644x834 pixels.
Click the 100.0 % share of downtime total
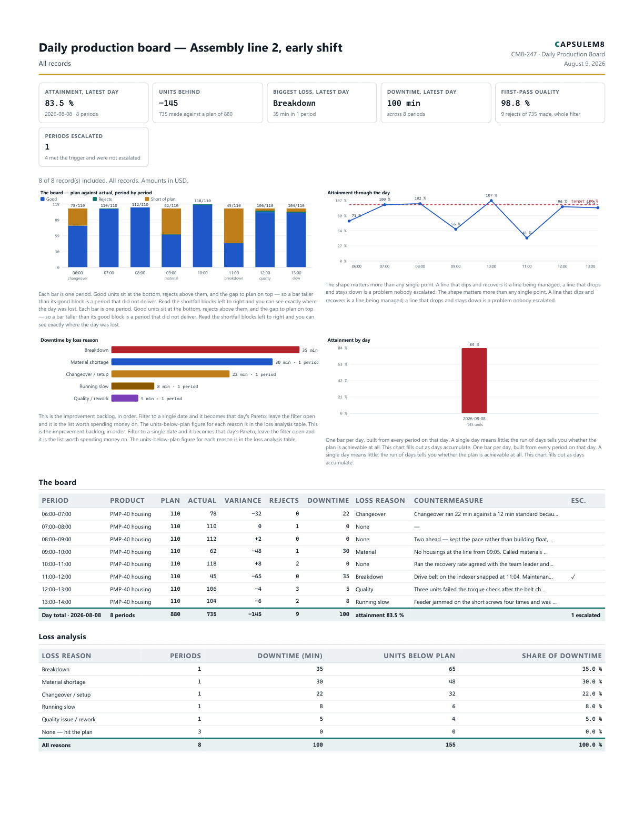[x=590, y=745]
